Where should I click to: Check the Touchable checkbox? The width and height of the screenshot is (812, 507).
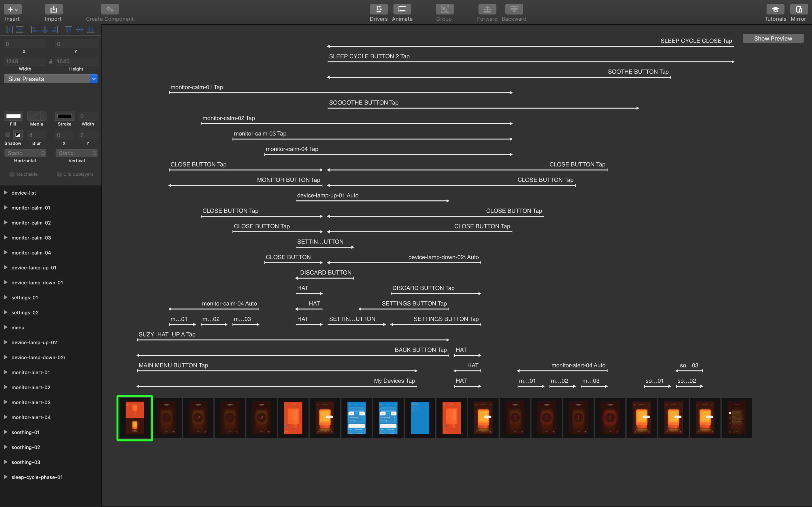click(12, 174)
